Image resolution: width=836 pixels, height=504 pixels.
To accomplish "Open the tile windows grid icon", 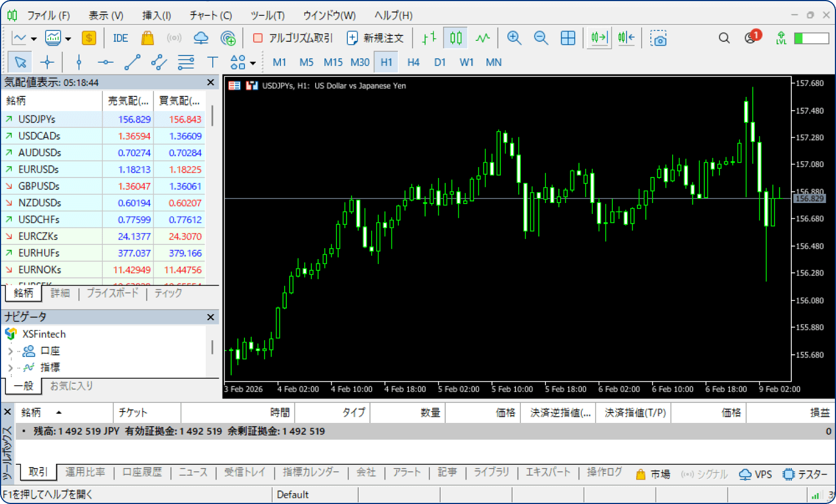I will pyautogui.click(x=568, y=38).
